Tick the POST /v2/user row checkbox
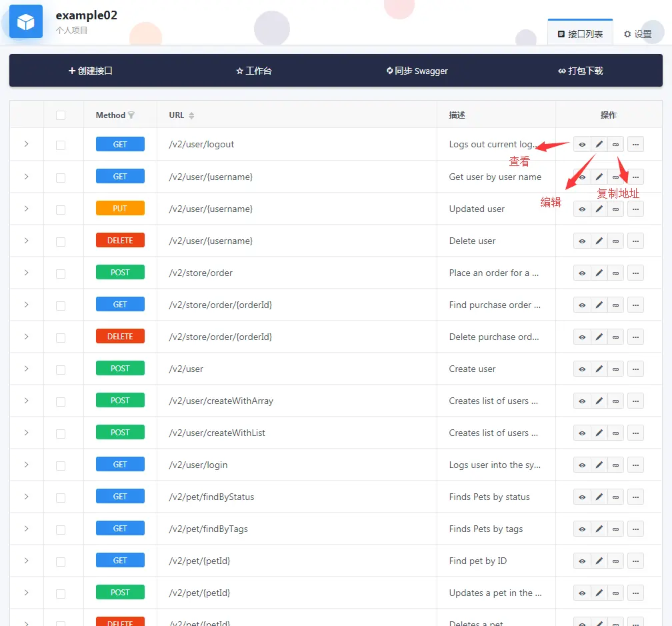The image size is (672, 626). [x=61, y=369]
